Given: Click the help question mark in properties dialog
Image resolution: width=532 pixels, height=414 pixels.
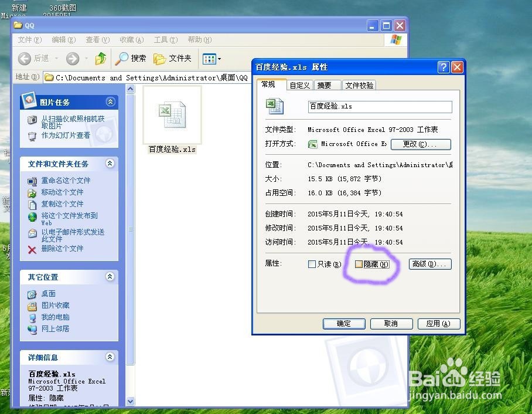Looking at the screenshot, I should coord(444,67).
